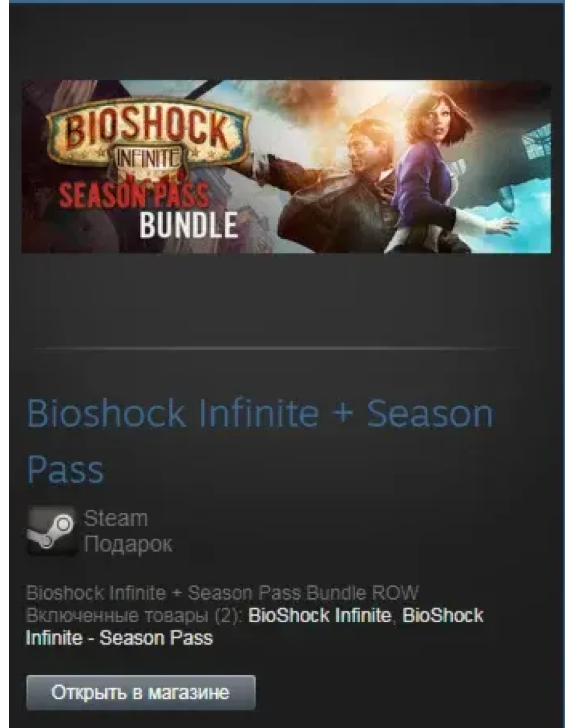Open the BioShock Infinite - Season Pass item link
This screenshot has width=574, height=728.
pos(255,627)
